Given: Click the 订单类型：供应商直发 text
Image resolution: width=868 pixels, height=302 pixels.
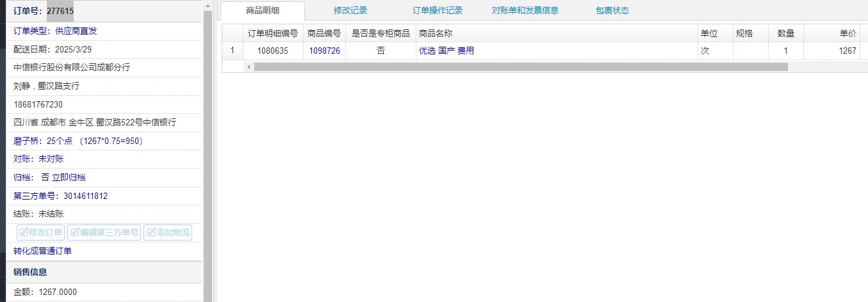Looking at the screenshot, I should point(55,31).
